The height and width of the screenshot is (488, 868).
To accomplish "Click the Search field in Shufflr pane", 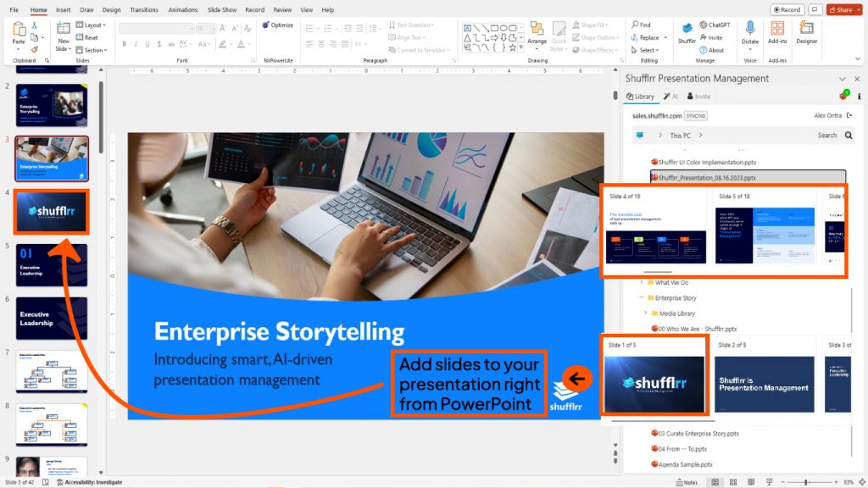I will [827, 135].
